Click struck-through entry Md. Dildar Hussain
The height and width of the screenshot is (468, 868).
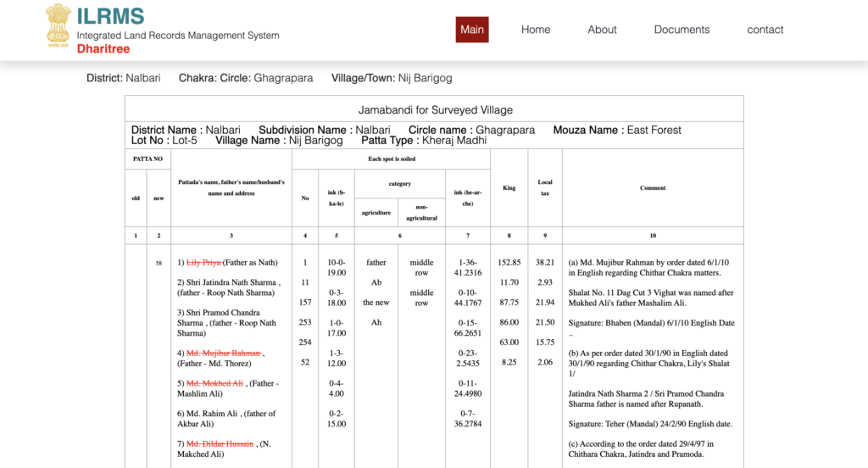(220, 443)
